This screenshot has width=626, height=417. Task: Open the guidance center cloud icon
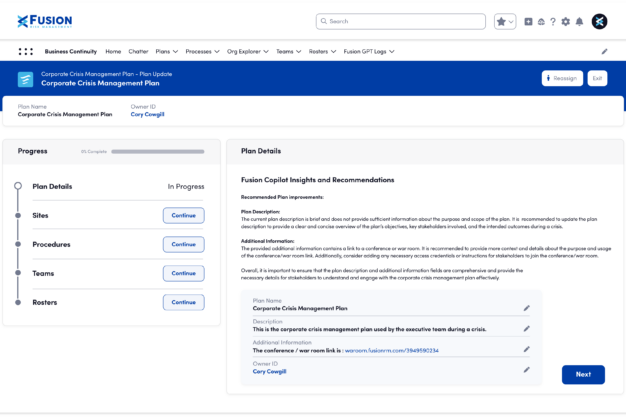541,22
